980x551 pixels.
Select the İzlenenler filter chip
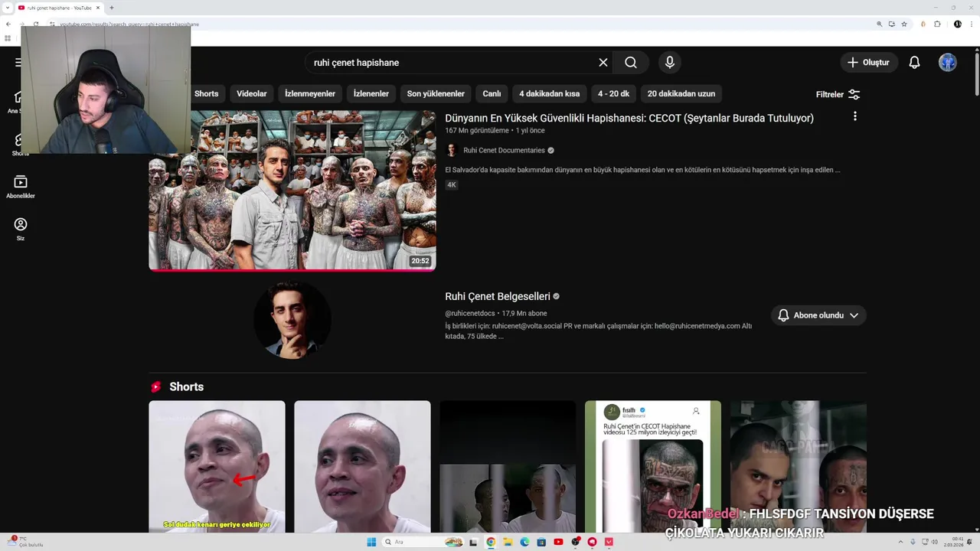click(x=371, y=93)
